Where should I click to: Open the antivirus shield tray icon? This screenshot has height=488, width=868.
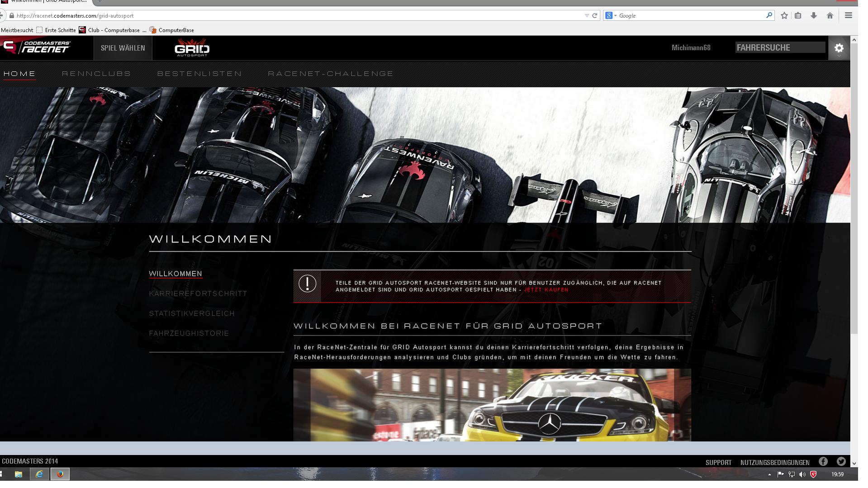[813, 474]
